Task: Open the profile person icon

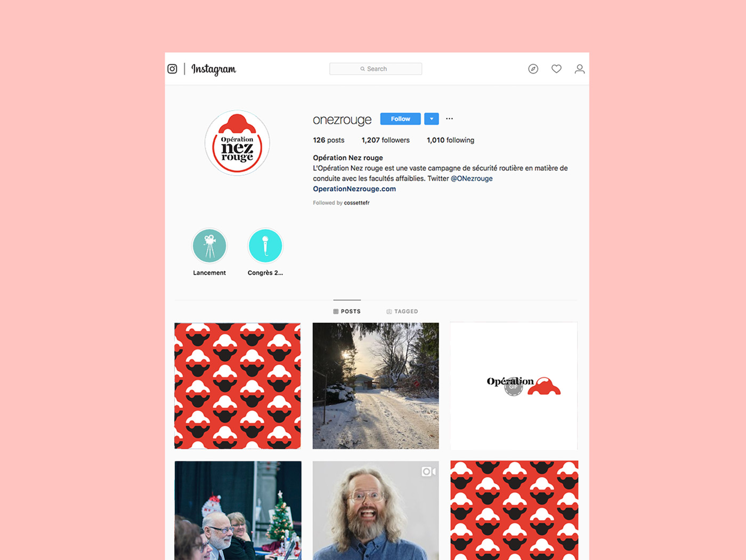Action: tap(580, 69)
